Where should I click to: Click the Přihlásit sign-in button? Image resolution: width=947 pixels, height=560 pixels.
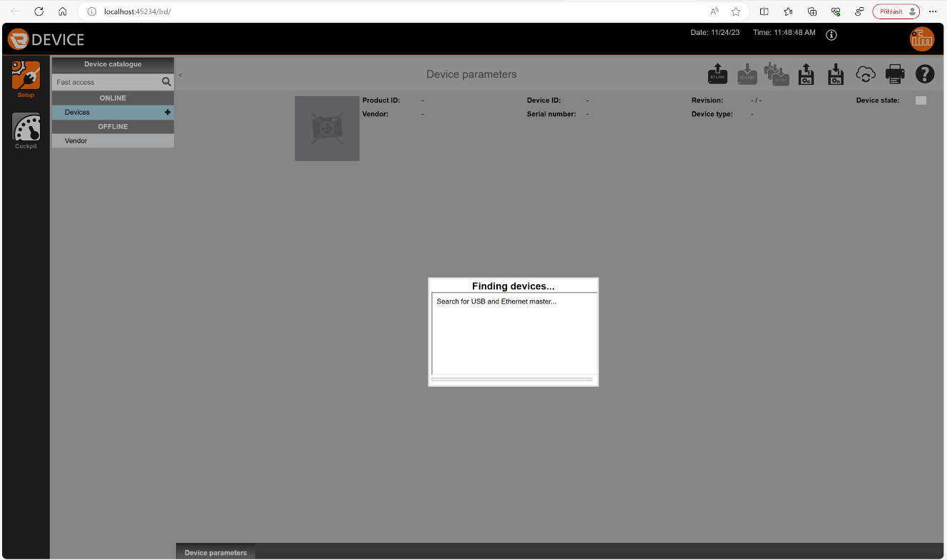point(896,11)
